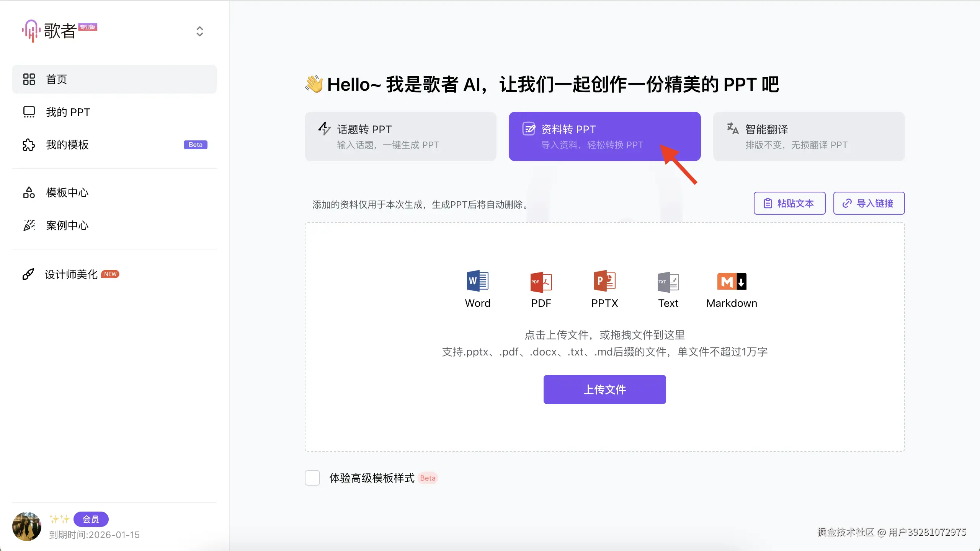Go to 我的 PPT in sidebar

pos(68,112)
